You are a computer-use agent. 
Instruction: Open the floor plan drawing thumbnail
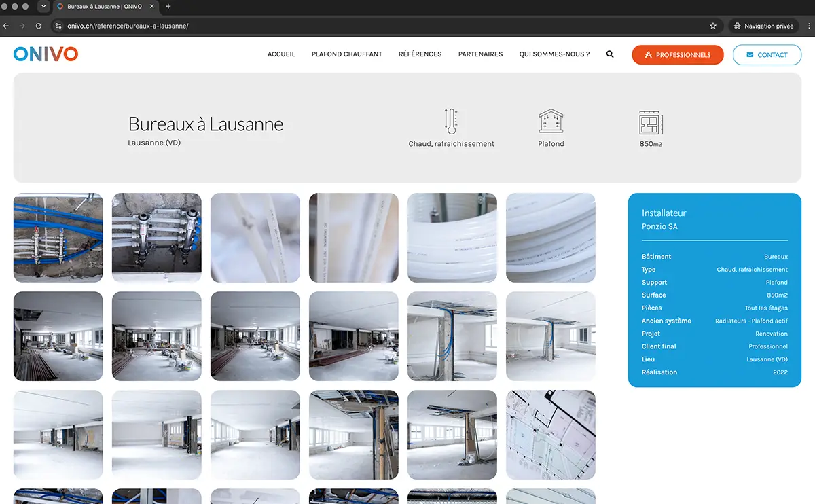pos(551,435)
